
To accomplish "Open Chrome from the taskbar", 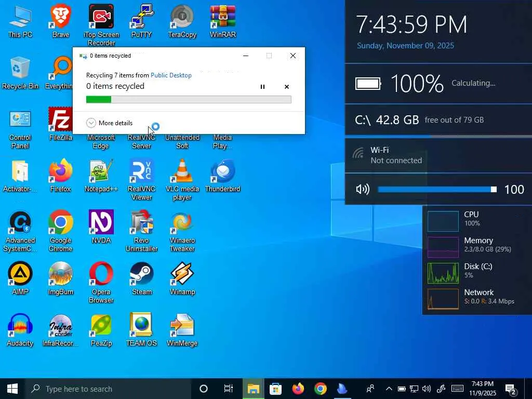I will [x=320, y=389].
